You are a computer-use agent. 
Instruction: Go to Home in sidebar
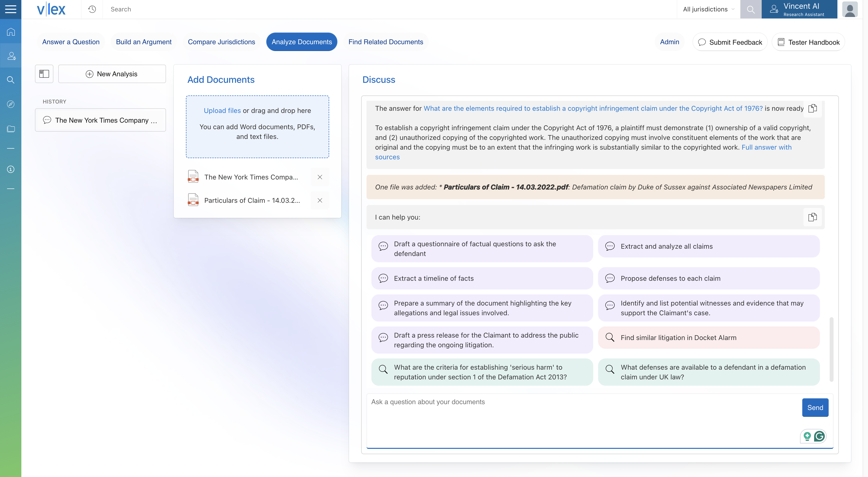[x=11, y=32]
